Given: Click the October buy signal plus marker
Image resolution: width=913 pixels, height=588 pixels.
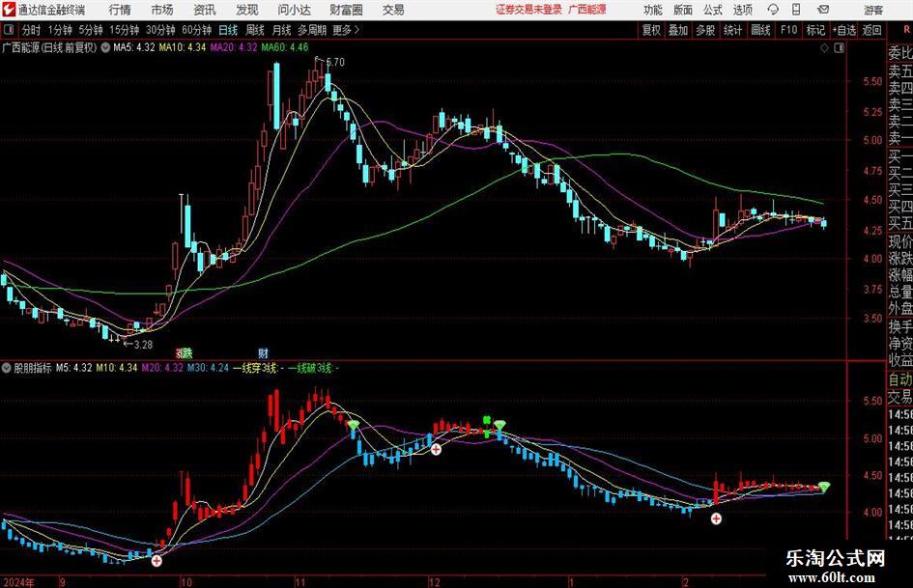Looking at the screenshot, I should coord(157,561).
